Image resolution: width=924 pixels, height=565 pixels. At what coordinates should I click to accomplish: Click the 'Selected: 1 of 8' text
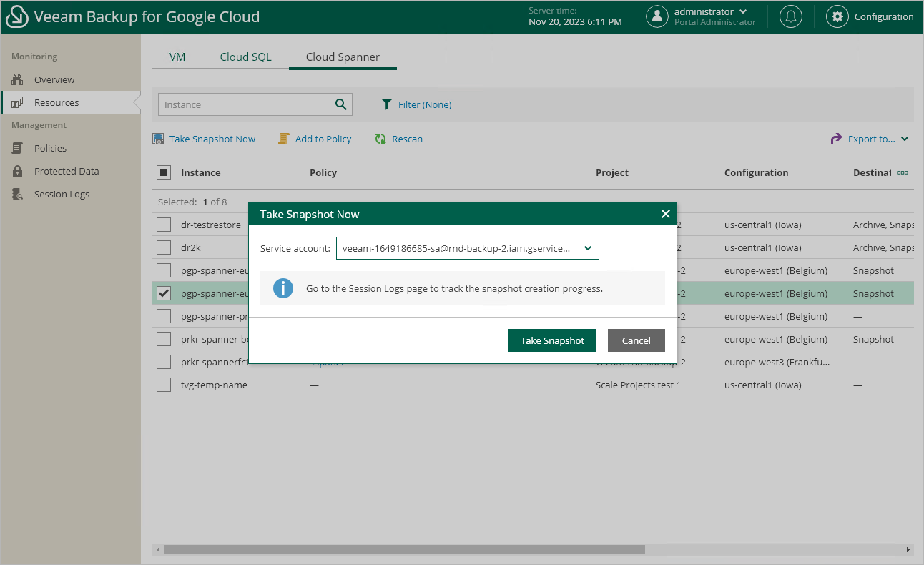192,202
